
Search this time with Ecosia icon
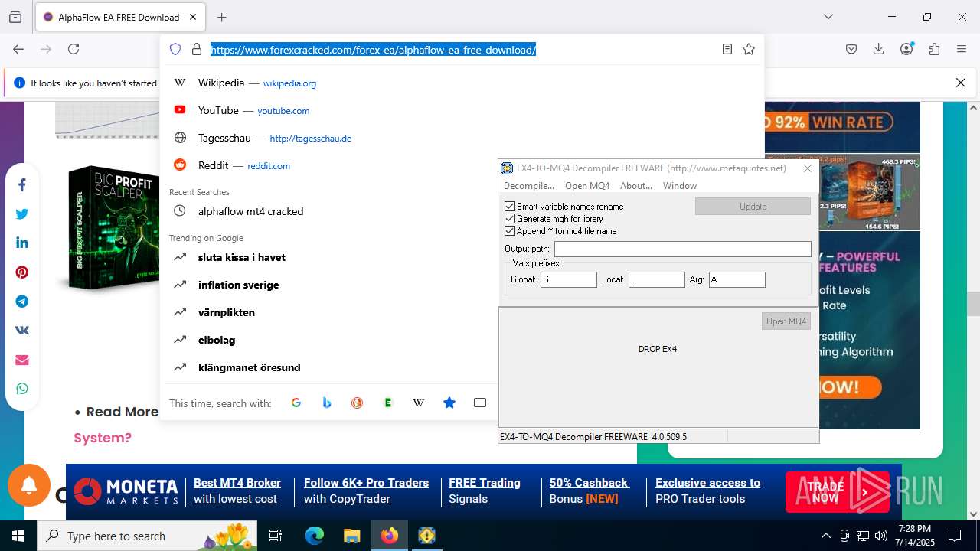pos(388,403)
